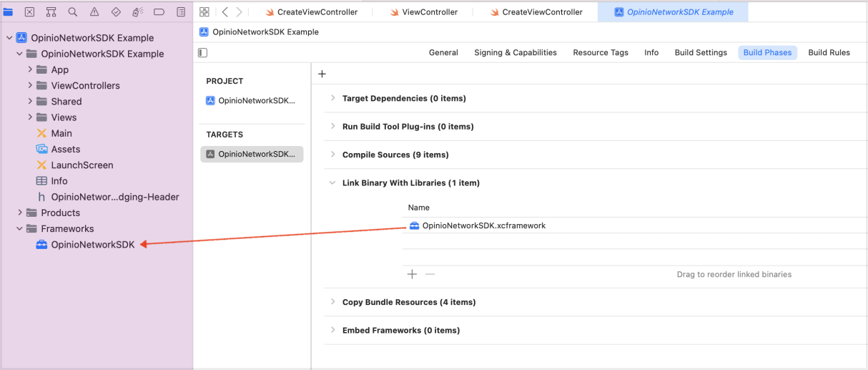Switch to the Build Settings tab
The width and height of the screenshot is (868, 370).
700,52
